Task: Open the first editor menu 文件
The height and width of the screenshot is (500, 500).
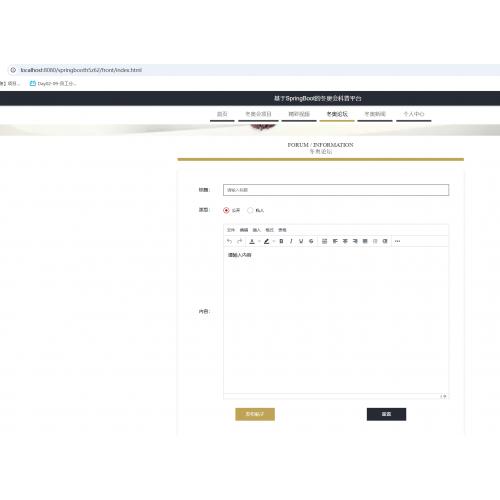Action: tap(231, 230)
